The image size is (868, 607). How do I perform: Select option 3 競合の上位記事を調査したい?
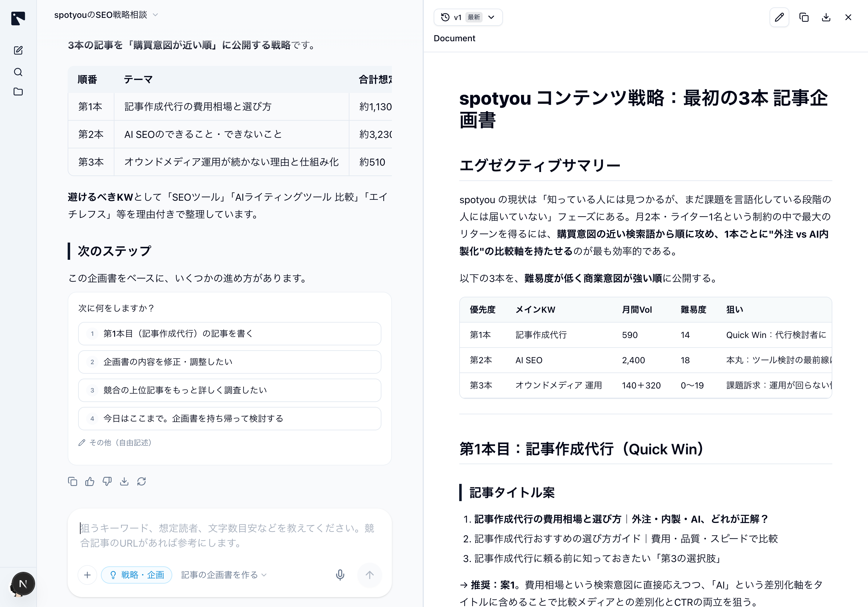coord(229,390)
